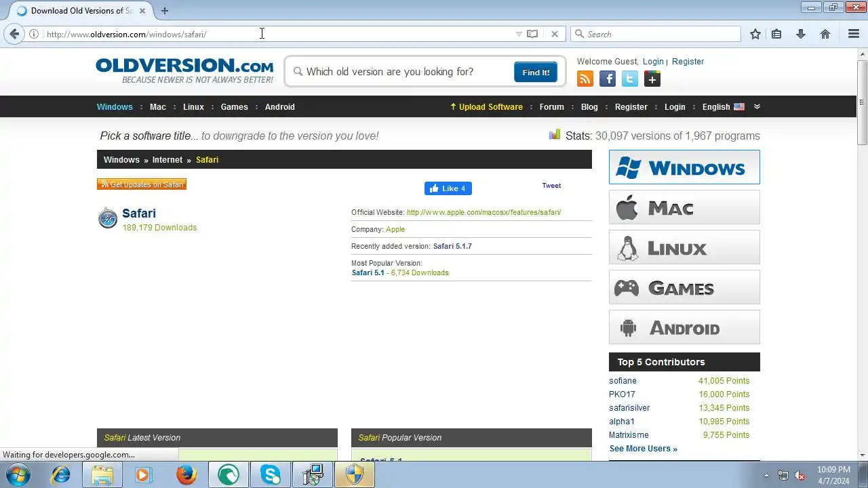Open a new browser tab

click(165, 11)
